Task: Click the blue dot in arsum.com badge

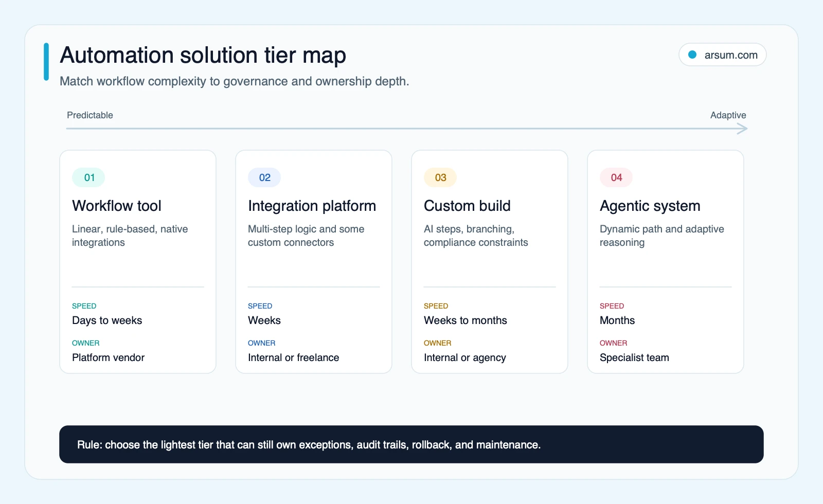Action: pos(692,55)
